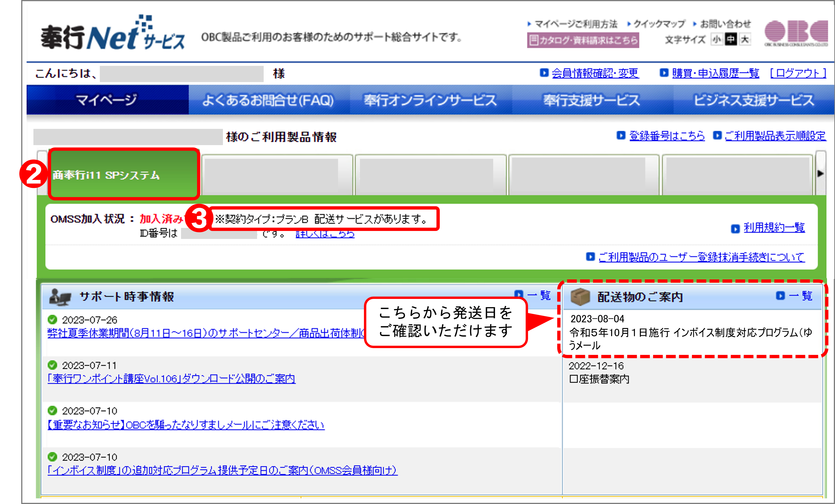Set text size to medium (中)
Viewport: 835px width, 504px height.
coord(731,40)
